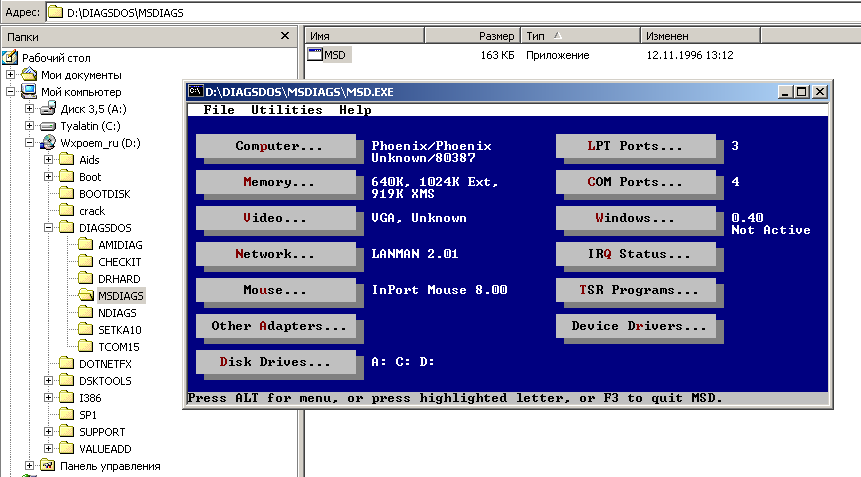Click the MSD.EXE console system icon
Image resolution: width=861 pixels, height=477 pixels.
point(195,92)
